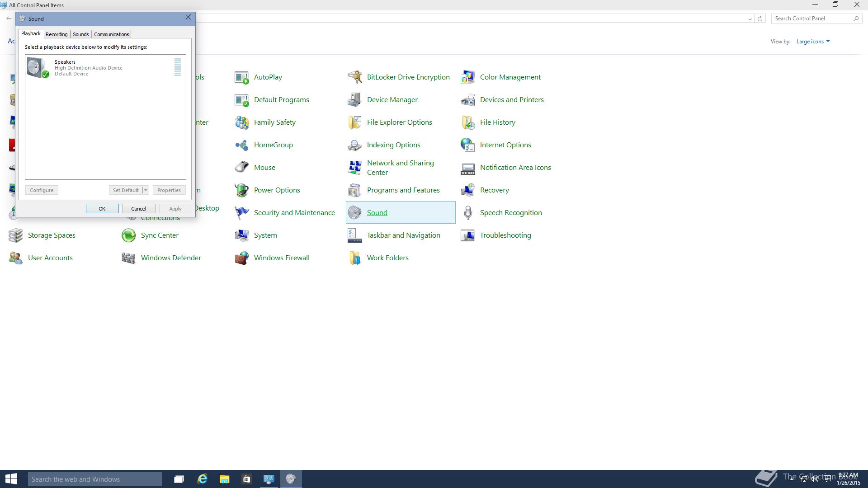Open the Windows Defender icon
The width and height of the screenshot is (868, 488).
[x=129, y=258]
